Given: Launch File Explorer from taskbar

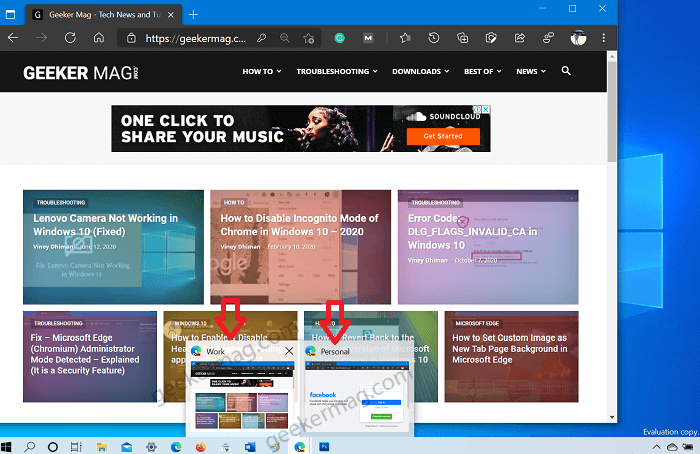Looking at the screenshot, I should click(102, 447).
